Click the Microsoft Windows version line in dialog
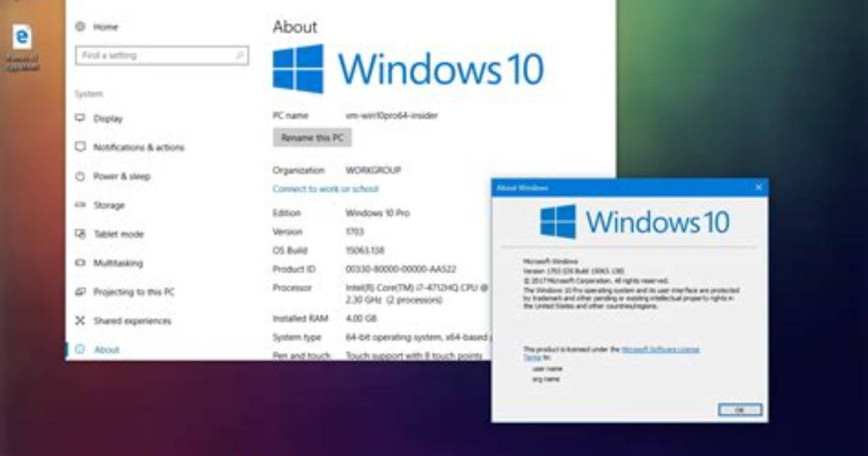The image size is (868, 456). [x=573, y=271]
